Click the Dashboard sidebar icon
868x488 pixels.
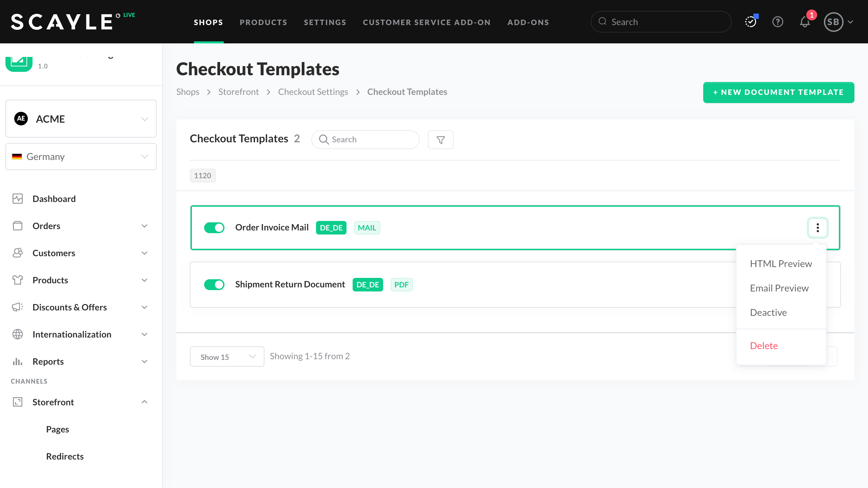click(x=18, y=199)
